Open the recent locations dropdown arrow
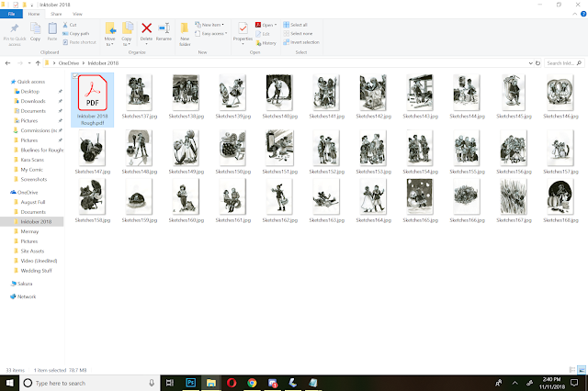 pos(29,63)
